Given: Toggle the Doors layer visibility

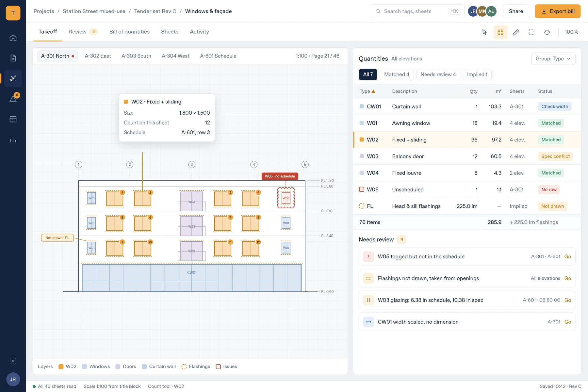Looking at the screenshot, I should tap(126, 367).
